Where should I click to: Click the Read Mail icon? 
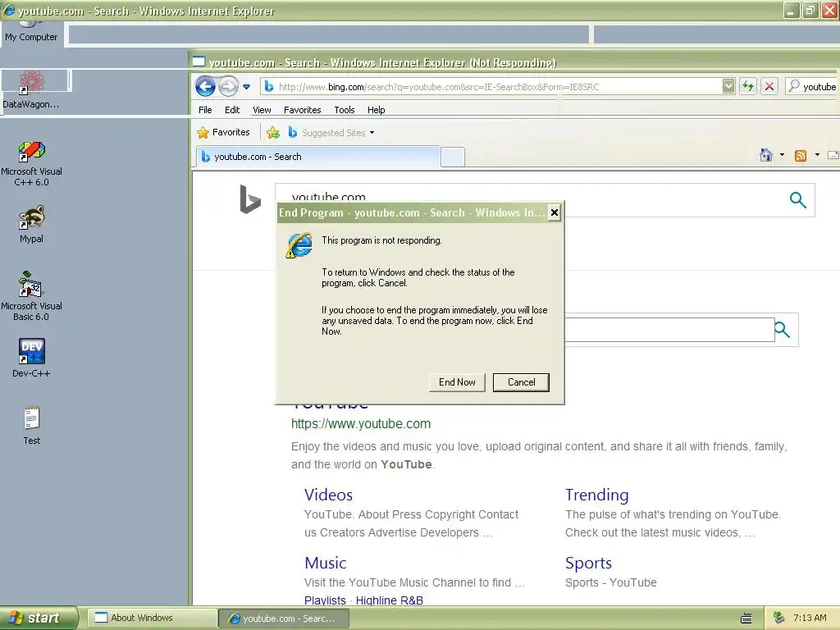833,155
